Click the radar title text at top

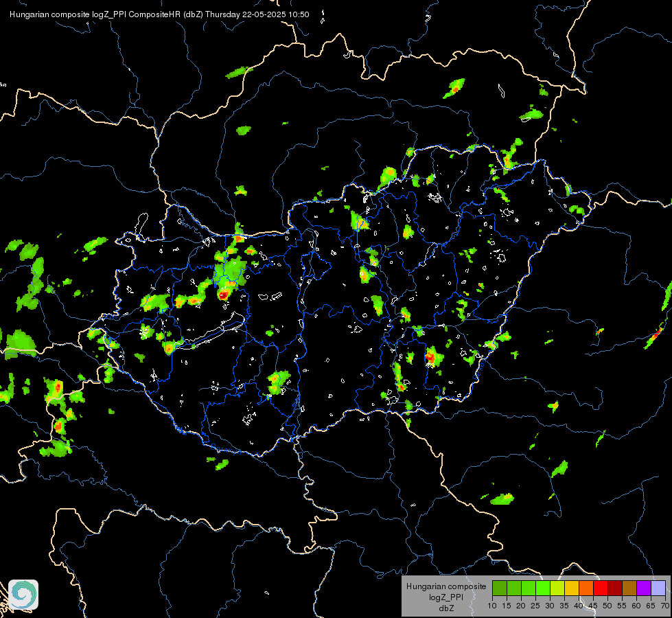(x=159, y=14)
